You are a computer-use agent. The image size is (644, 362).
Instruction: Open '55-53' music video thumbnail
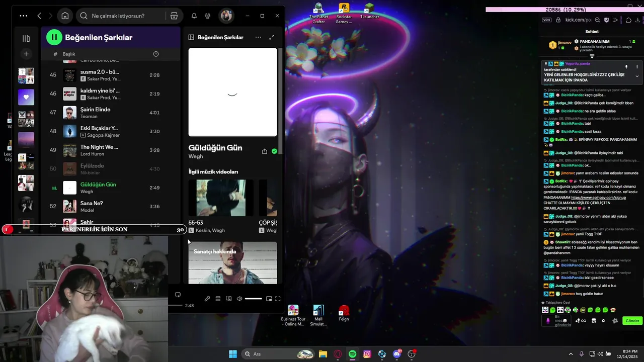pyautogui.click(x=221, y=198)
